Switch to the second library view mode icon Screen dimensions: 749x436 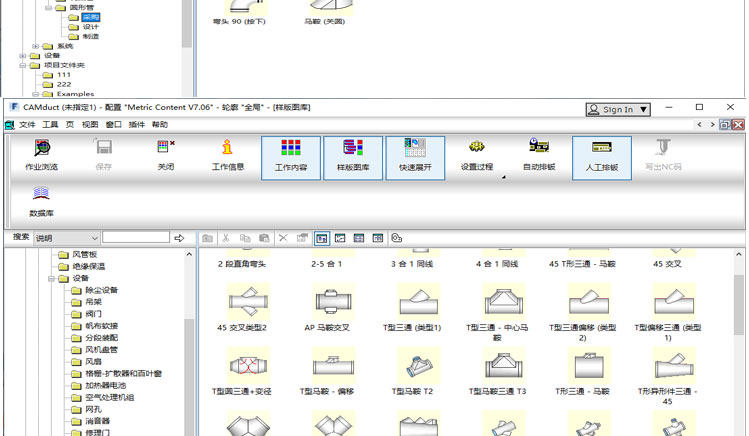tap(340, 238)
